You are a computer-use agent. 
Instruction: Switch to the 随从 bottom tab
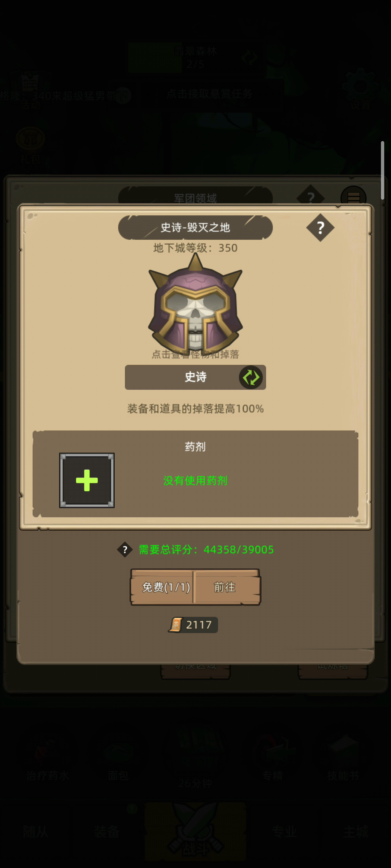point(35,831)
